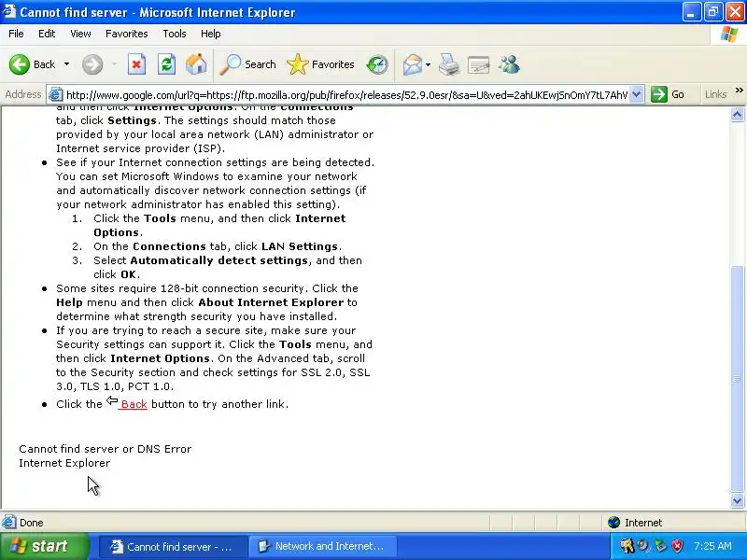Click the greyed Forward arrow button
The image size is (747, 560).
[92, 64]
